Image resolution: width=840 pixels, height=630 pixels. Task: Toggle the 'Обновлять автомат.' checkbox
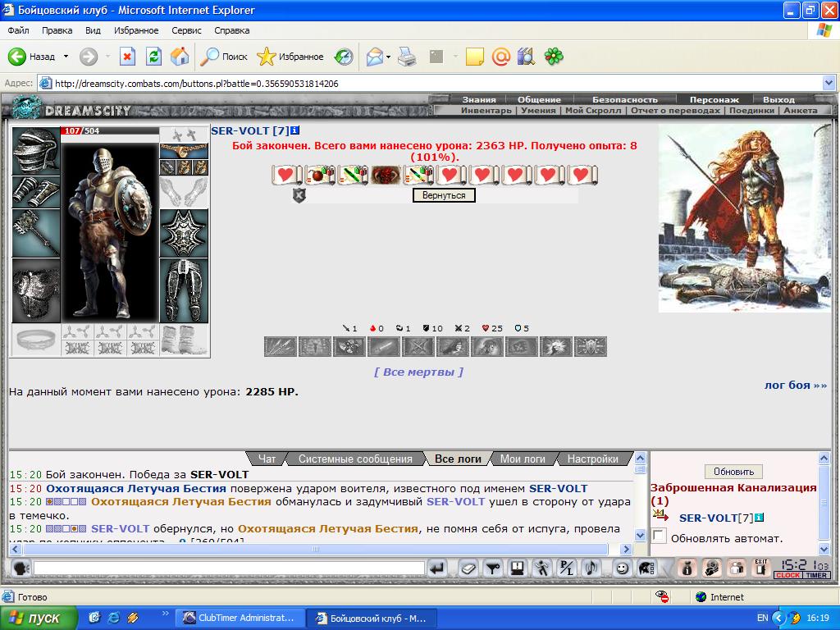coord(659,536)
